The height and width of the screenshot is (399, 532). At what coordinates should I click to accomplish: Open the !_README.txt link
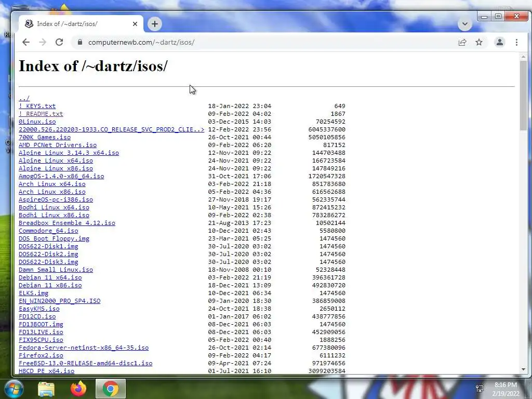41,114
